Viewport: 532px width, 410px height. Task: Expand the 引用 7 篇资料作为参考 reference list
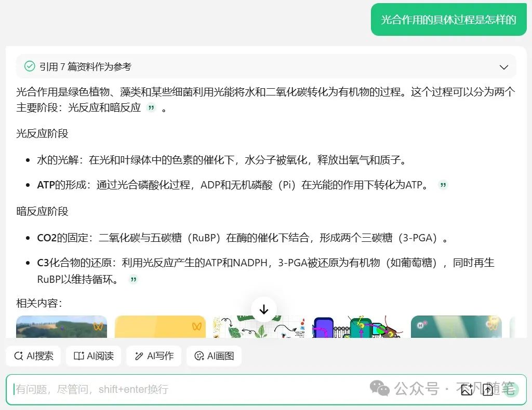503,67
